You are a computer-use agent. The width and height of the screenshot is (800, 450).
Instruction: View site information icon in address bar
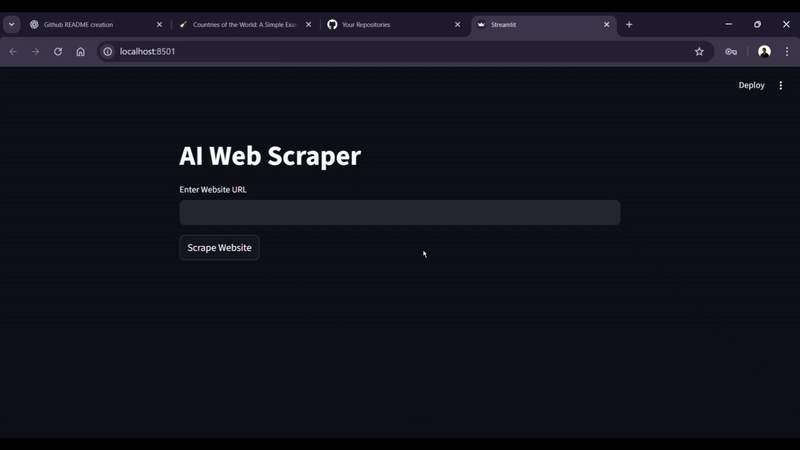point(108,52)
